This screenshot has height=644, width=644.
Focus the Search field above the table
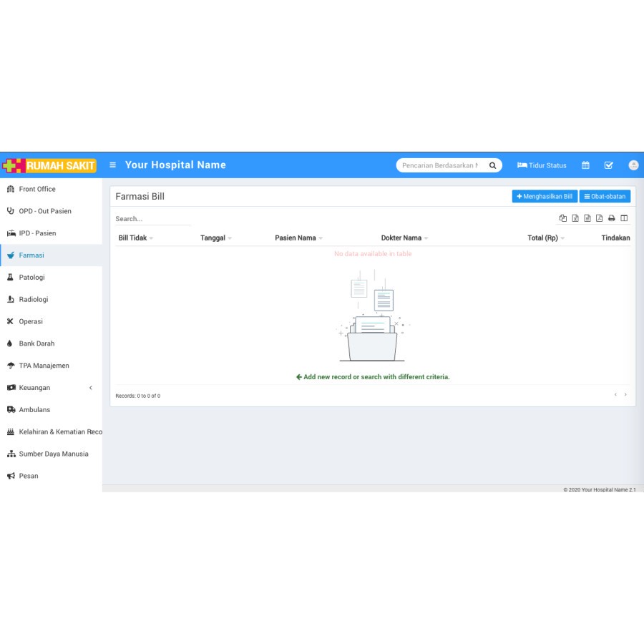tap(152, 219)
